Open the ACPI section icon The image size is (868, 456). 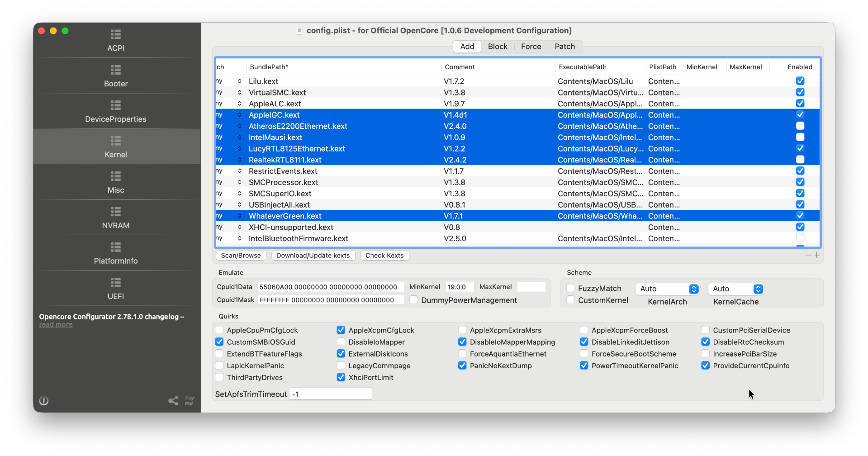(116, 34)
